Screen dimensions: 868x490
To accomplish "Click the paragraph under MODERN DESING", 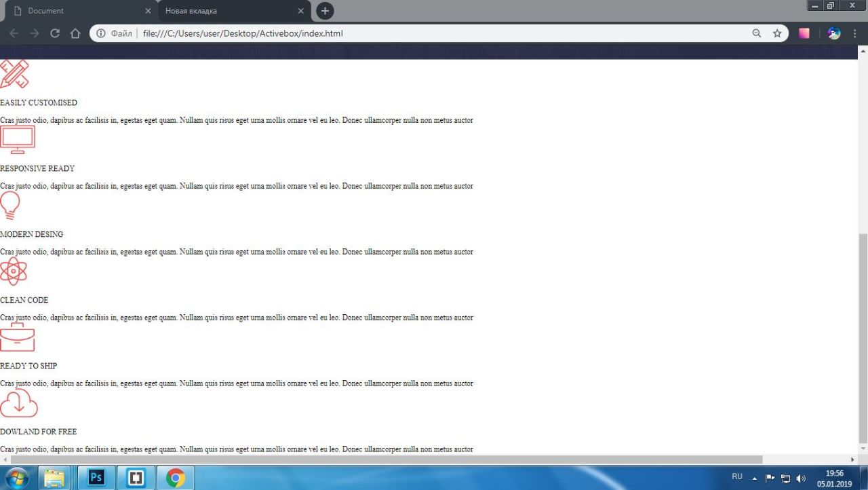I will click(237, 252).
